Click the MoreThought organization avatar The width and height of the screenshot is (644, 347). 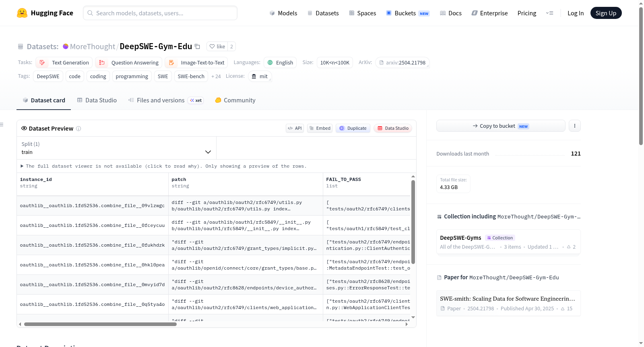(66, 46)
